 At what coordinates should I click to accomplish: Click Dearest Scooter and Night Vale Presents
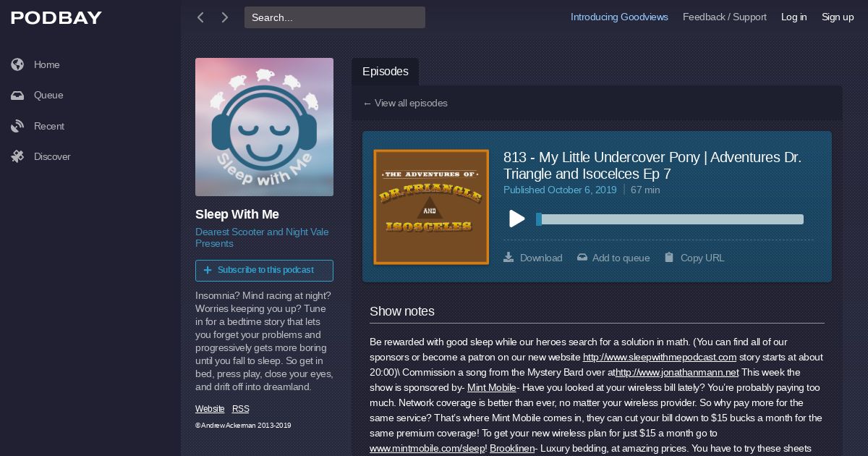(262, 237)
